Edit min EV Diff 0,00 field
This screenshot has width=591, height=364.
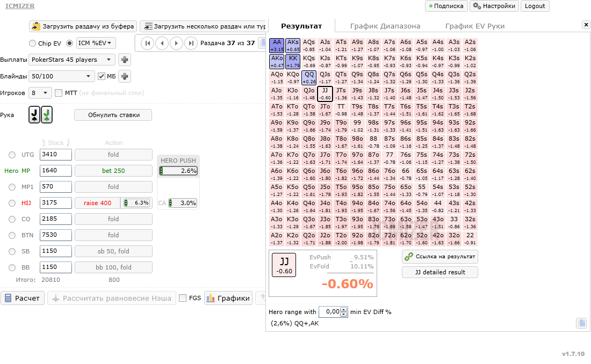(330, 311)
